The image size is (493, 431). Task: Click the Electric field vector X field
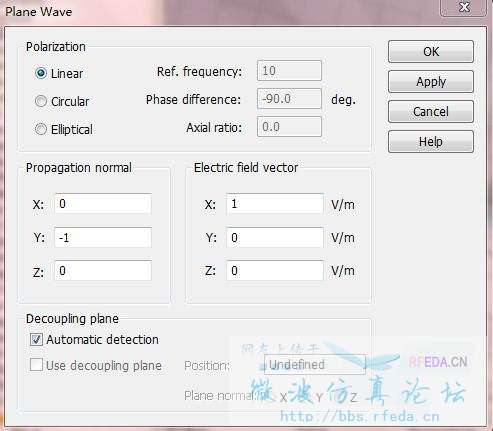(x=275, y=204)
